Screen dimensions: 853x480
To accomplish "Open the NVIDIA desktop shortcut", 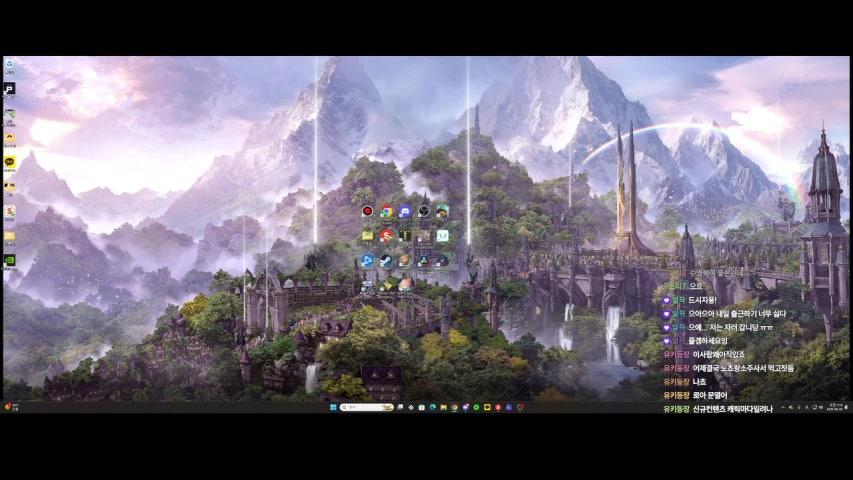I will (9, 260).
